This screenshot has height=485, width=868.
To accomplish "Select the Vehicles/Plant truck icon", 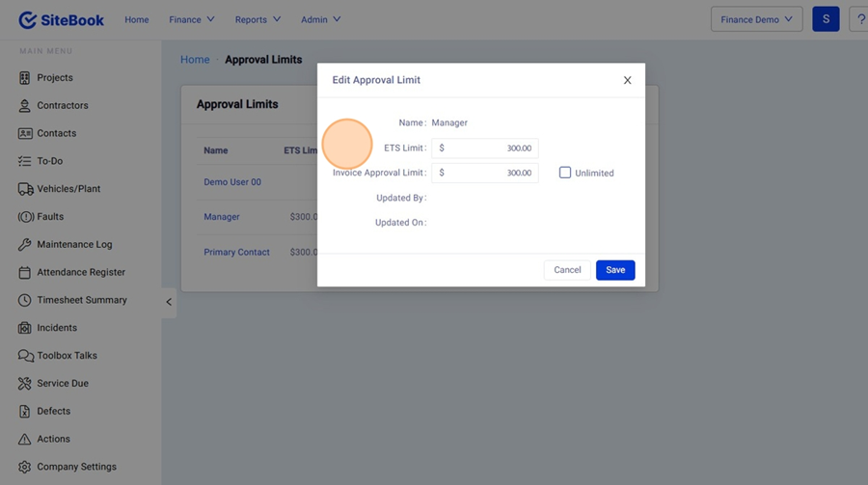I will (x=25, y=189).
